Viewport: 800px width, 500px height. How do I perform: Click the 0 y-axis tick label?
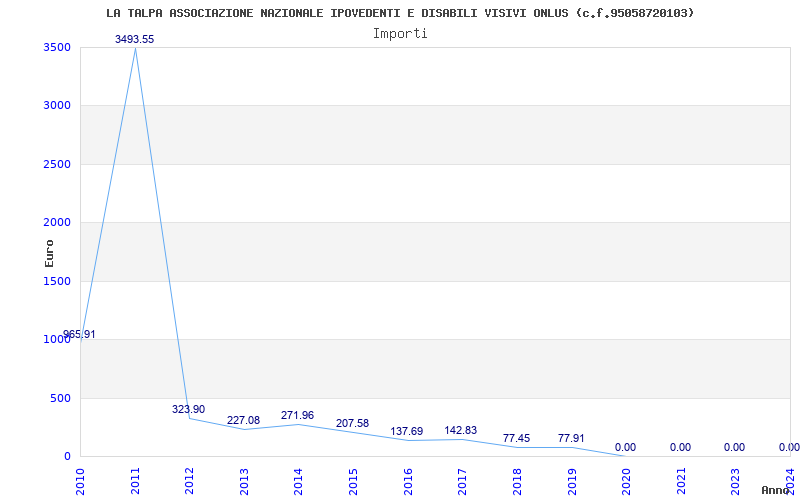pos(67,456)
